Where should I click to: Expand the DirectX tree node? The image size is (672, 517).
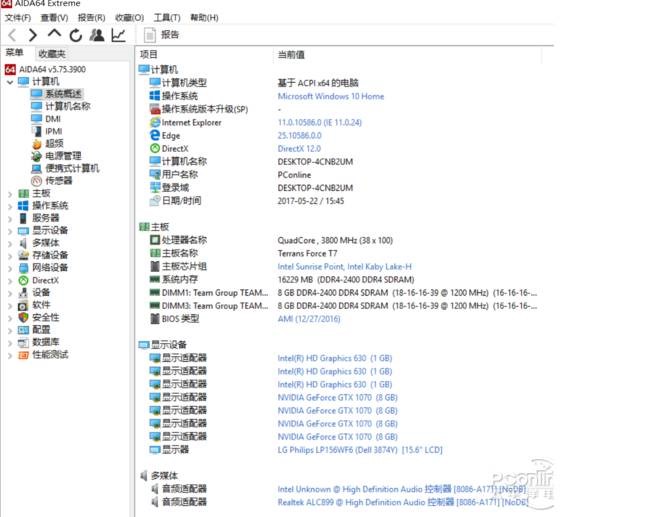coord(10,281)
